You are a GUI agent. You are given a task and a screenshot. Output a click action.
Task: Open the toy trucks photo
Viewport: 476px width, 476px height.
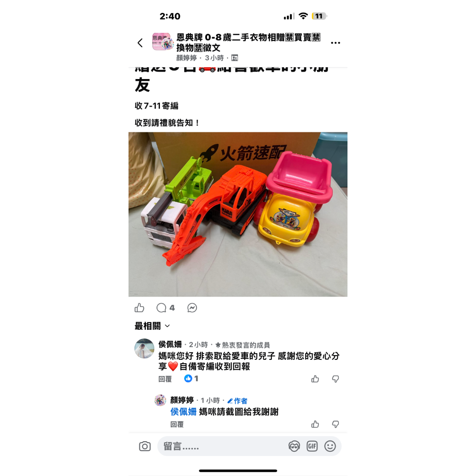tap(238, 214)
